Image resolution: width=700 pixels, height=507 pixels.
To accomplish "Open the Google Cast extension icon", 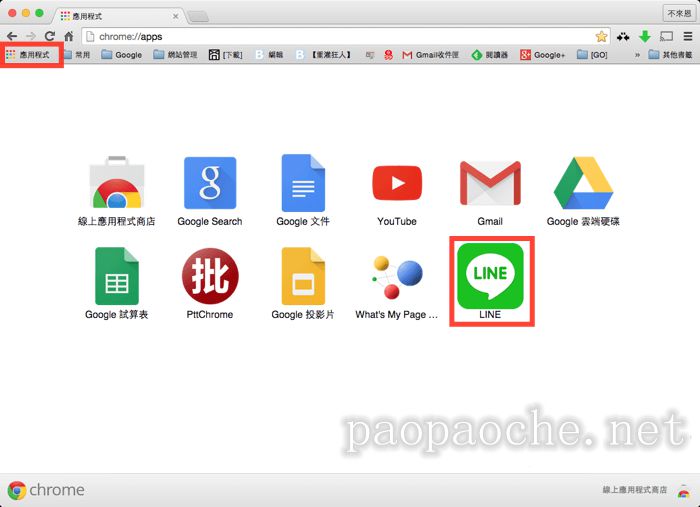I will [667, 36].
